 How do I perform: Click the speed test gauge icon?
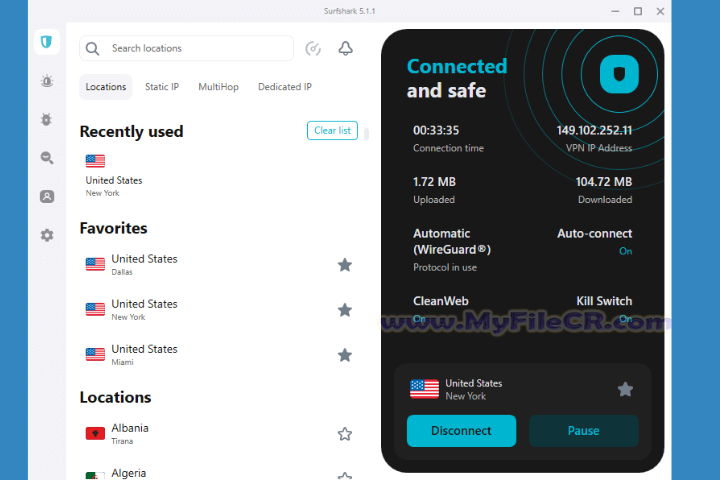(313, 48)
